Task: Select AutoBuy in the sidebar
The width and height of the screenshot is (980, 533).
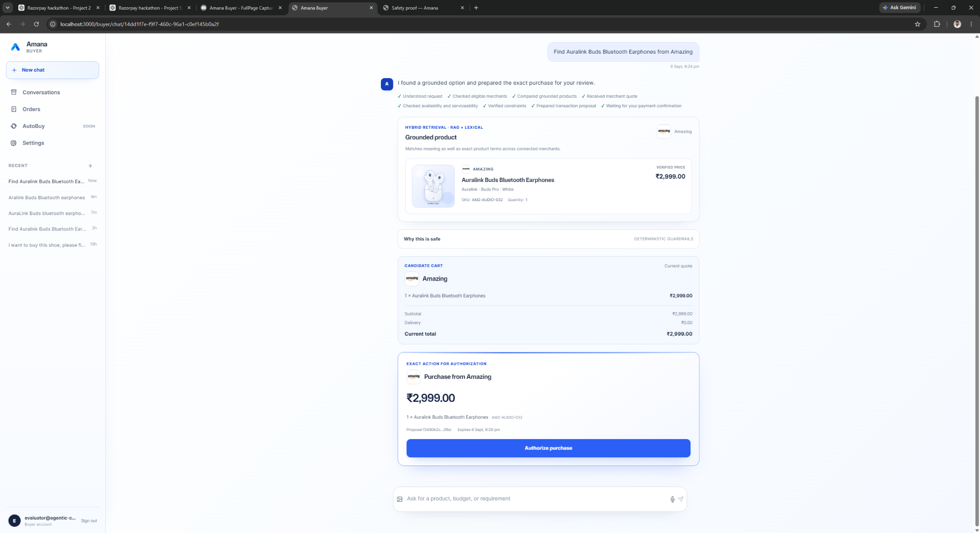Action: 53,126
